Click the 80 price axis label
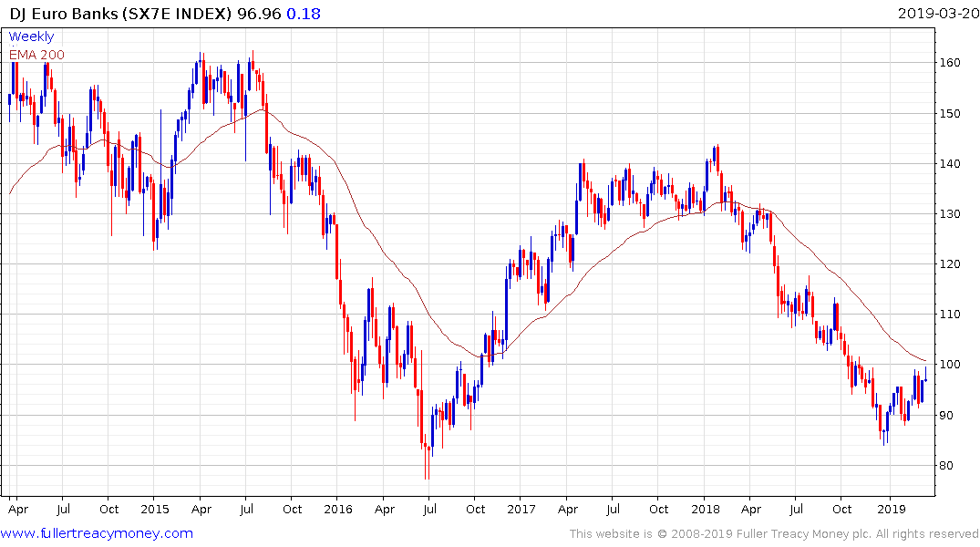 (946, 466)
